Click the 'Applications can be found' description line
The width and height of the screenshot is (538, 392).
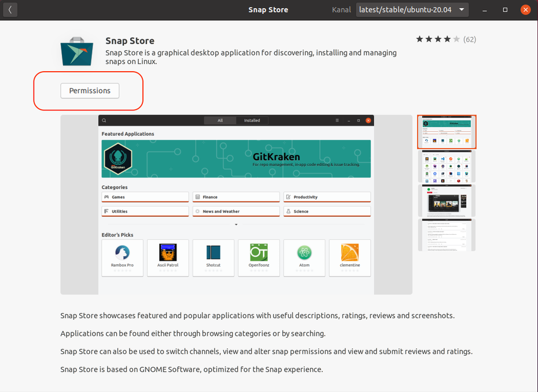tap(193, 334)
